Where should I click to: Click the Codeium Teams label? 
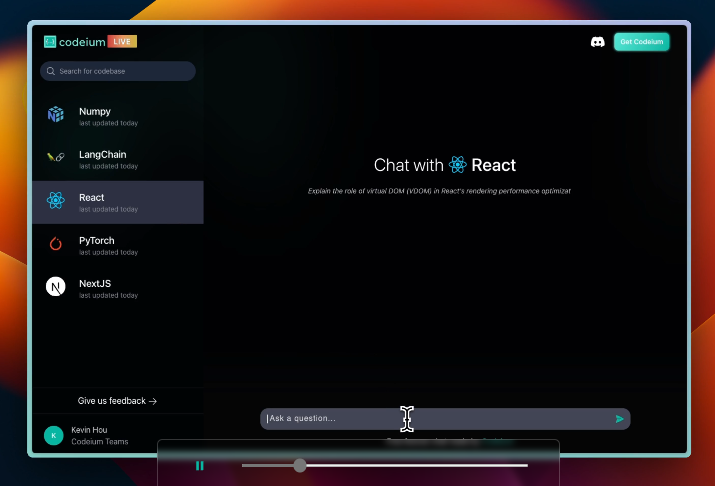point(100,441)
